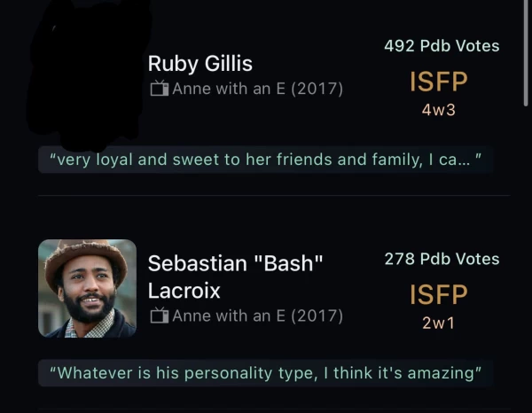Viewport: 532px width, 413px height.
Task: Click Bash Lacroix's ISFP type label
Action: pyautogui.click(x=438, y=294)
